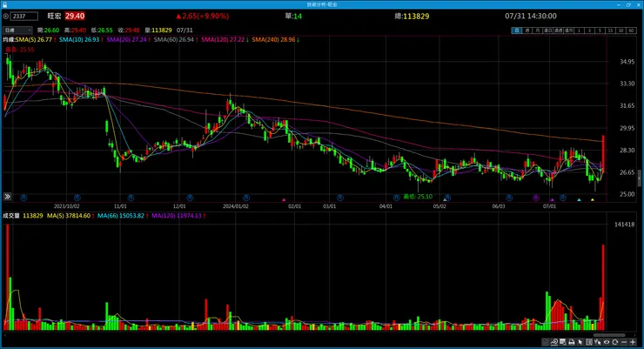
Task: Click the 成交量 volume panel label
Action: (11, 216)
